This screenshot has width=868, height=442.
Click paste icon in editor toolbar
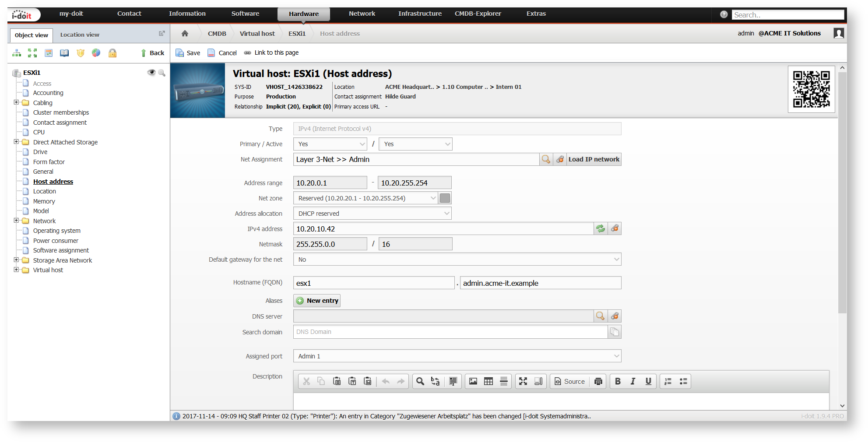337,381
